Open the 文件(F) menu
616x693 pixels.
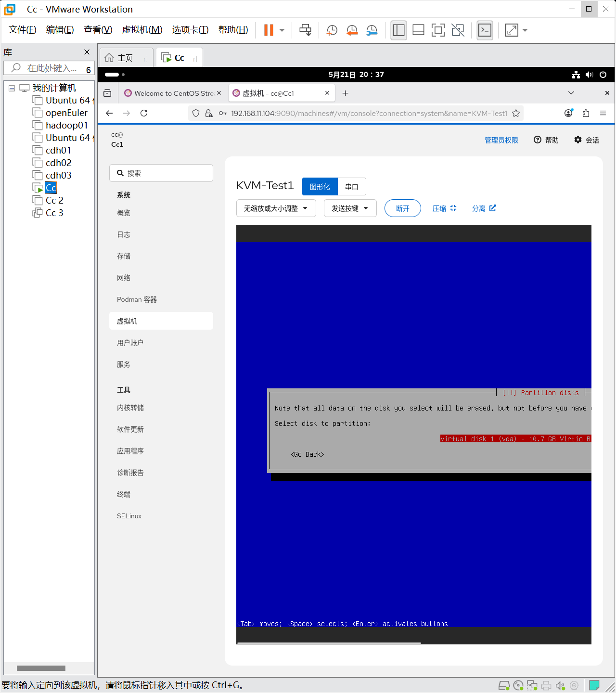(x=23, y=30)
